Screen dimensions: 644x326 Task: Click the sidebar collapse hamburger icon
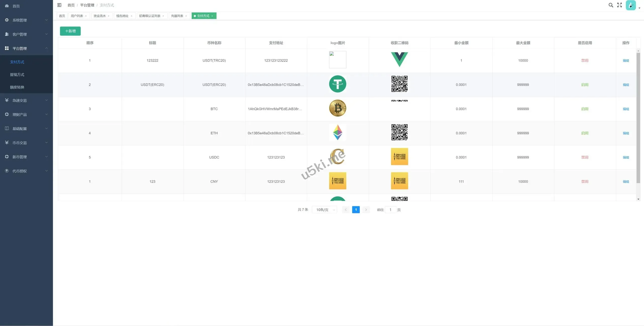pyautogui.click(x=59, y=5)
